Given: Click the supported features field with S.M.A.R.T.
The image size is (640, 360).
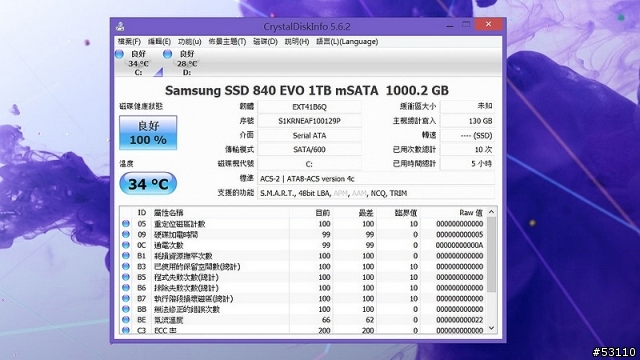Looking at the screenshot, I should pyautogui.click(x=376, y=193).
